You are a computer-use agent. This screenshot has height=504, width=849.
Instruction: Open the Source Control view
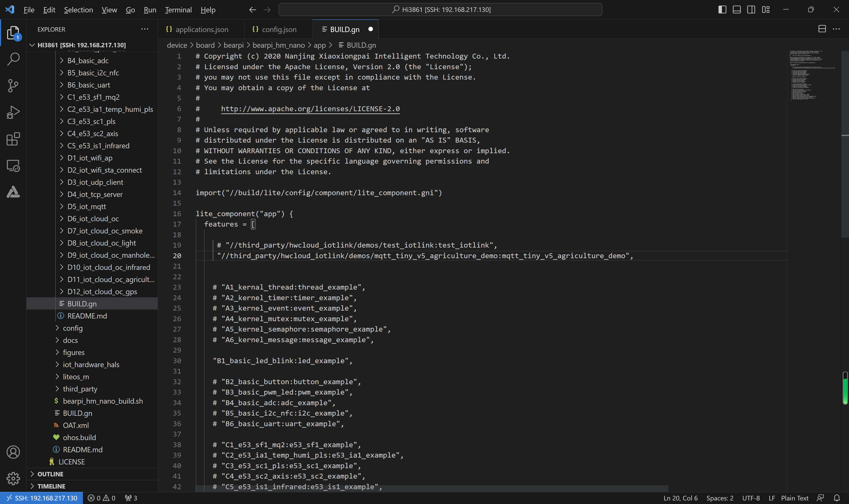click(13, 86)
